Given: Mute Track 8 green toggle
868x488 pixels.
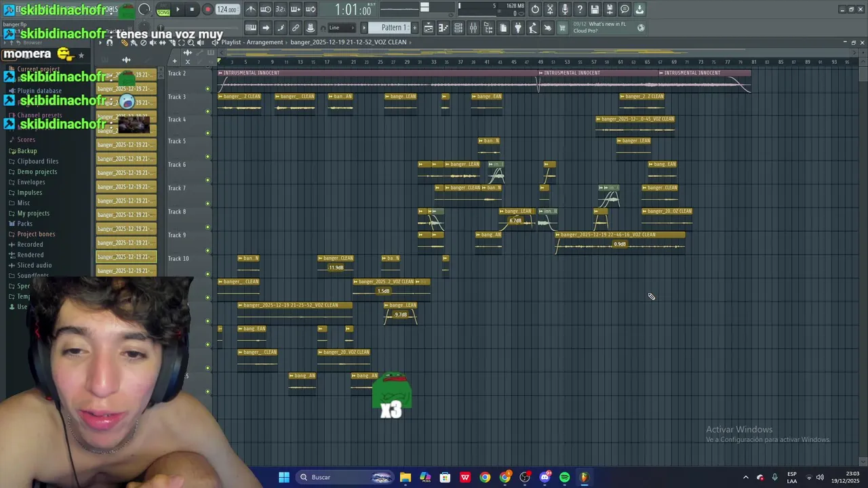Looking at the screenshot, I should (208, 227).
